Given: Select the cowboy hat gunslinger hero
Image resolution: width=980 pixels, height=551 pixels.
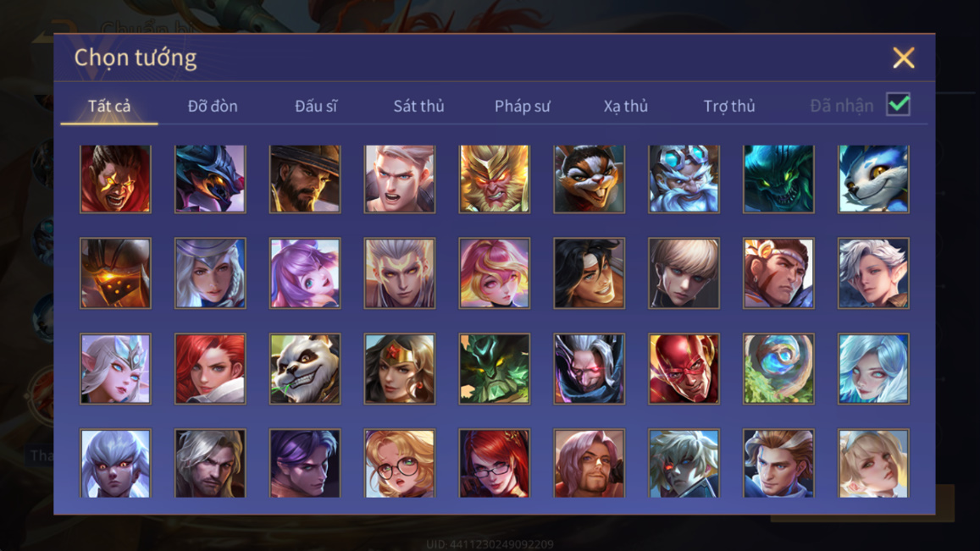Looking at the screenshot, I should pos(305,179).
